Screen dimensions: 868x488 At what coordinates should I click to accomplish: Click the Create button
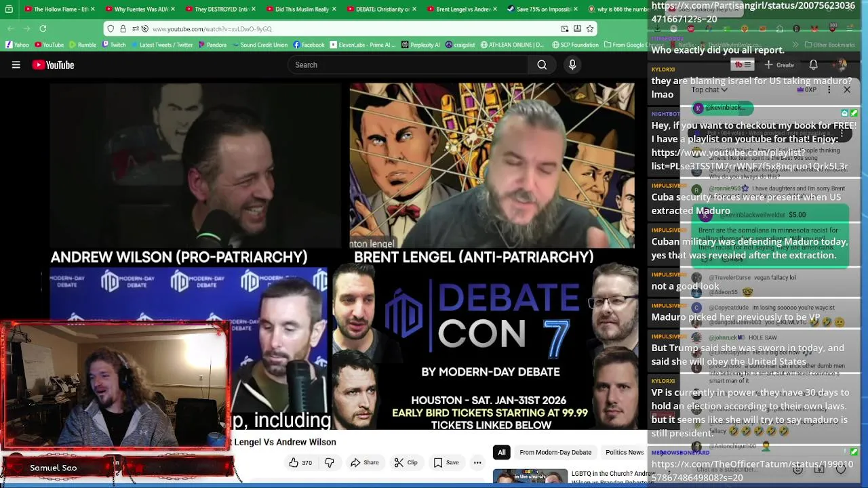[779, 65]
